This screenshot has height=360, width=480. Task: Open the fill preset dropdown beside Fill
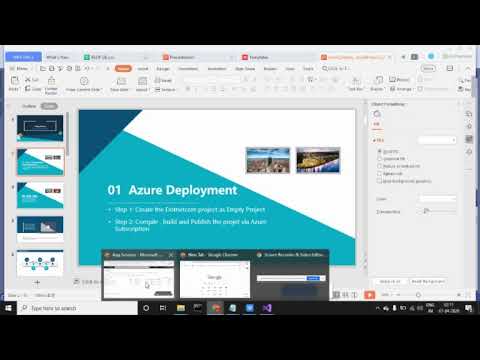(437, 140)
